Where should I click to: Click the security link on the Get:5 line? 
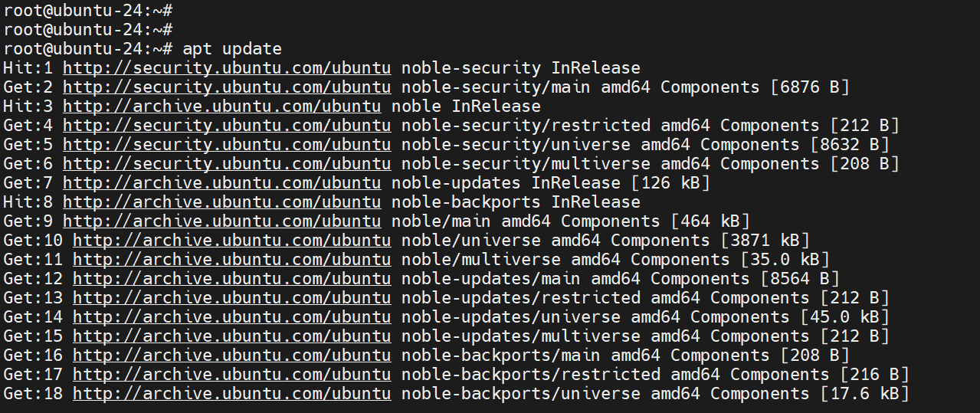pyautogui.click(x=226, y=144)
